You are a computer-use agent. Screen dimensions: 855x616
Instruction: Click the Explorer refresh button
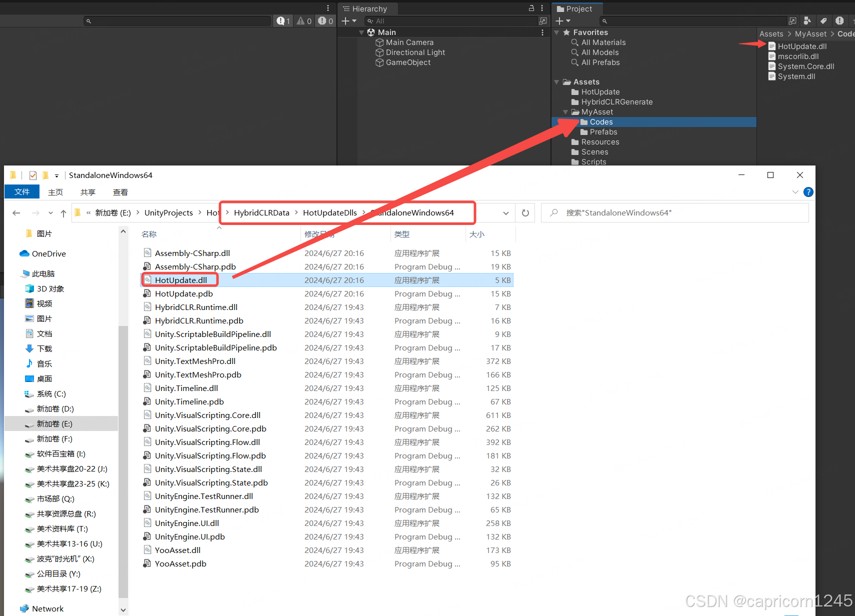click(x=525, y=213)
